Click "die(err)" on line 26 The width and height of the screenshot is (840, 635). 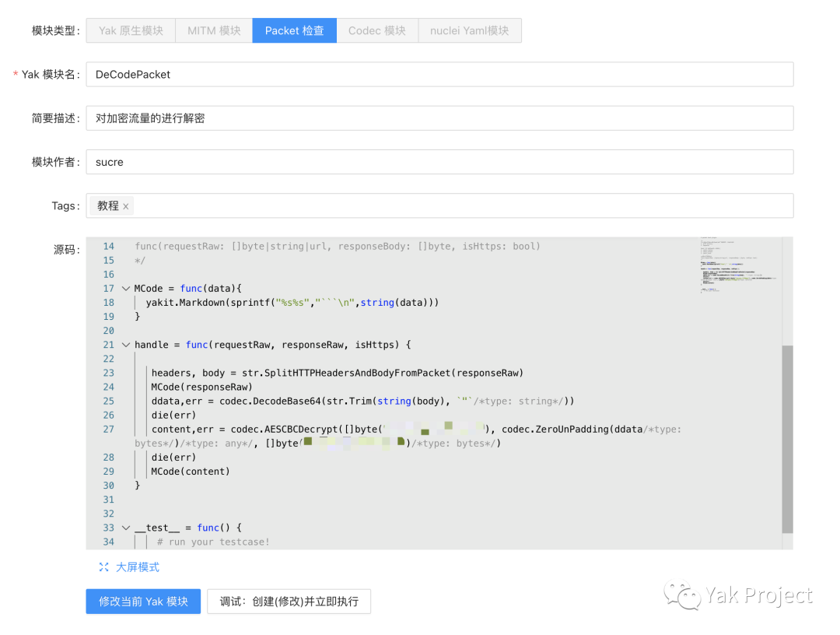(x=173, y=415)
